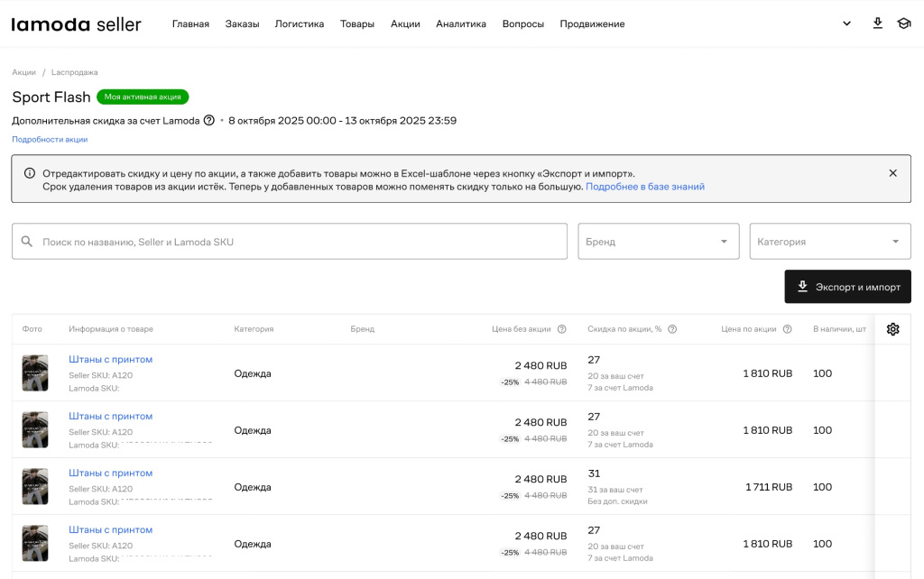This screenshot has width=924, height=579.
Task: Click help icon next to Lamoda discount text
Action: tap(209, 120)
